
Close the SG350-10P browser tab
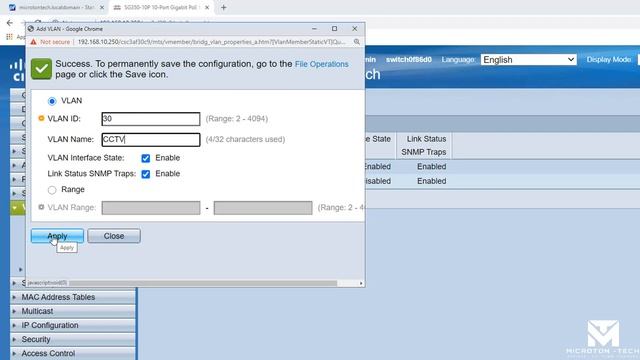click(x=207, y=7)
